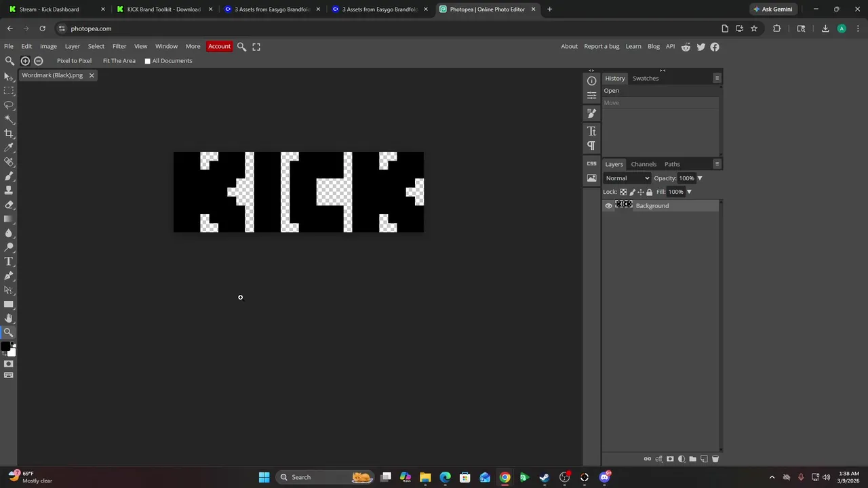This screenshot has width=868, height=488.
Task: Select the Eraser tool
Action: (9, 205)
